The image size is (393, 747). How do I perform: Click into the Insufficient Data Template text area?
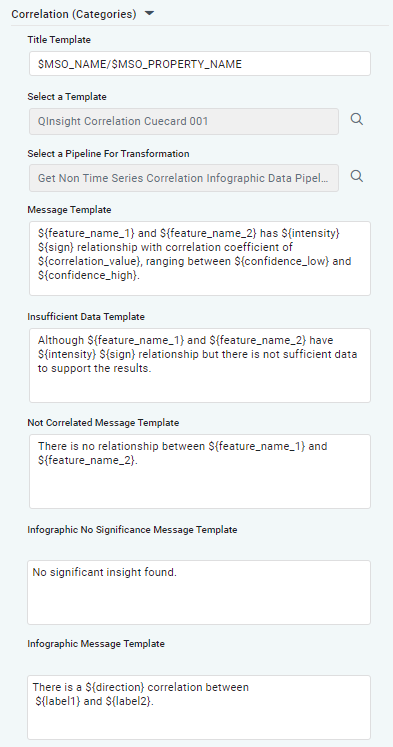click(x=200, y=365)
